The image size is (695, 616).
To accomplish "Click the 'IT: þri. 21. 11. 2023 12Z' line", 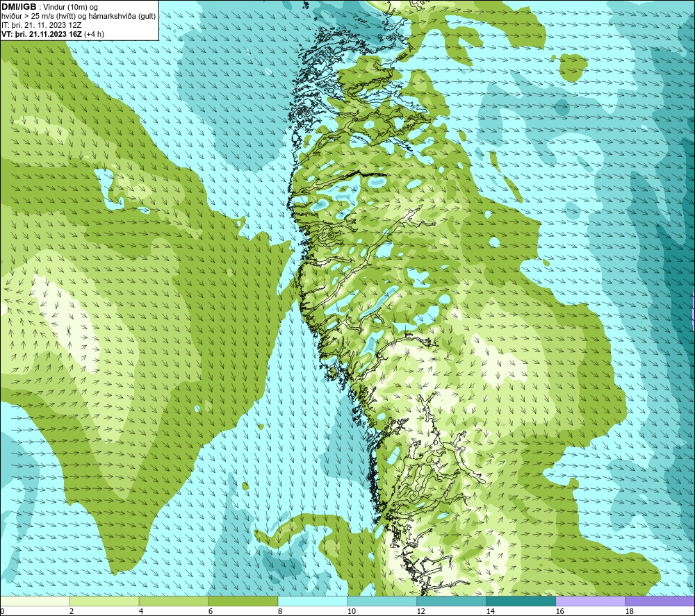I will click(41, 25).
